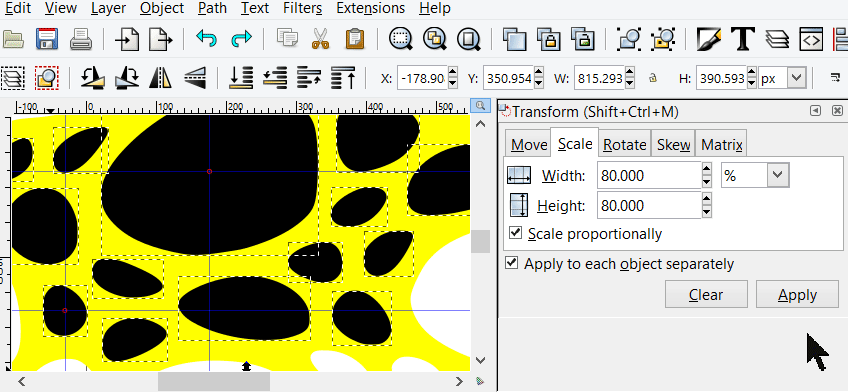Screen dimensions: 848x392
Task: Open the px units dropdown
Action: (x=783, y=78)
